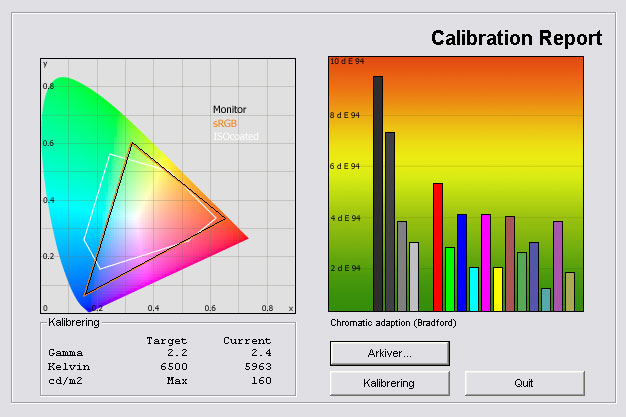Click the Calibration Report title
This screenshot has width=626, height=417.
tap(516, 39)
